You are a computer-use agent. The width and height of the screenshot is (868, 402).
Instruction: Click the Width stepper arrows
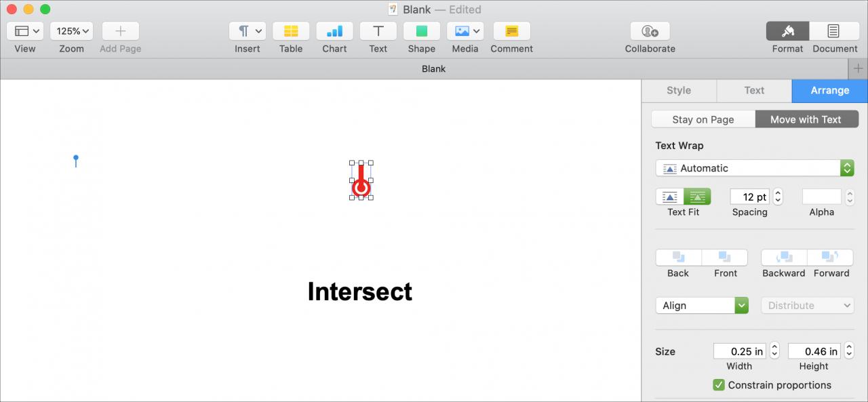pyautogui.click(x=774, y=351)
